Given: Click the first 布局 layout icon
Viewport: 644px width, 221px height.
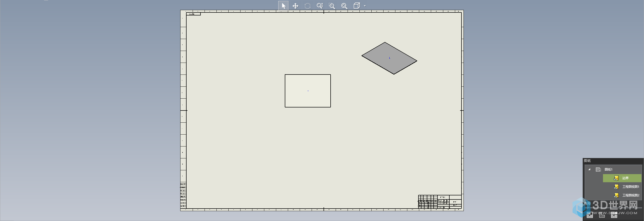Looking at the screenshot, I should (590, 215).
